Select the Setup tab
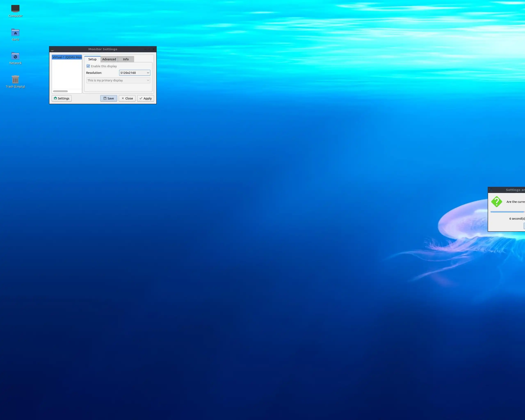The width and height of the screenshot is (525, 420). [x=92, y=59]
